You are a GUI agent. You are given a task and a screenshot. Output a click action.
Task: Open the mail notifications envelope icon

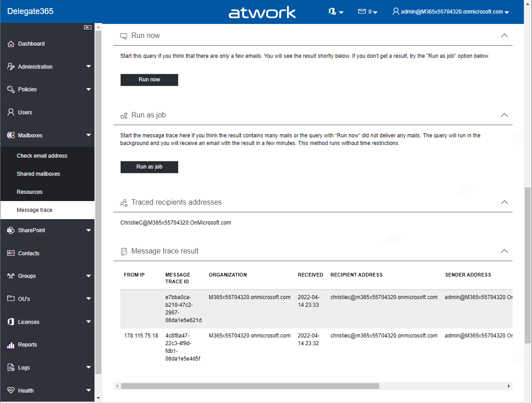tap(362, 12)
